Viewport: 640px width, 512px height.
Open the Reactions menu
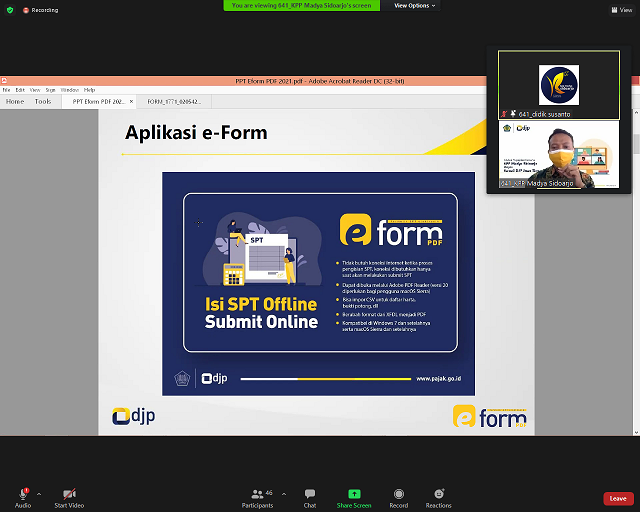[438, 493]
